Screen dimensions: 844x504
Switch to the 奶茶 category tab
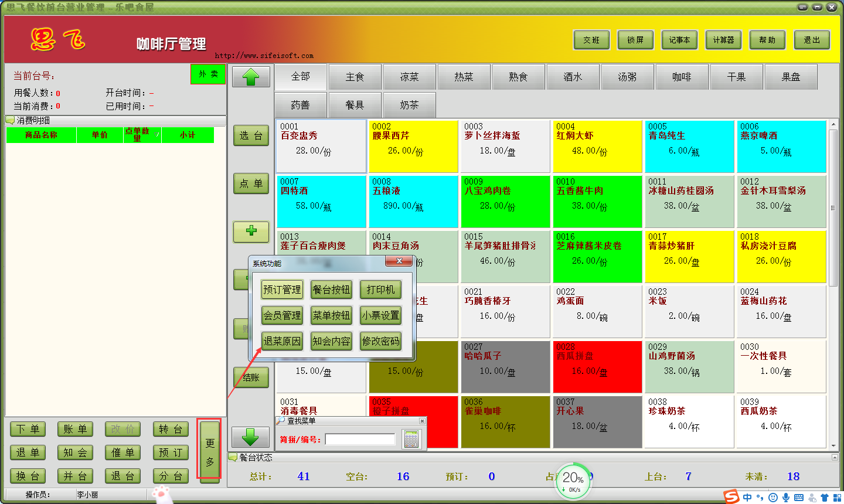pyautogui.click(x=410, y=105)
